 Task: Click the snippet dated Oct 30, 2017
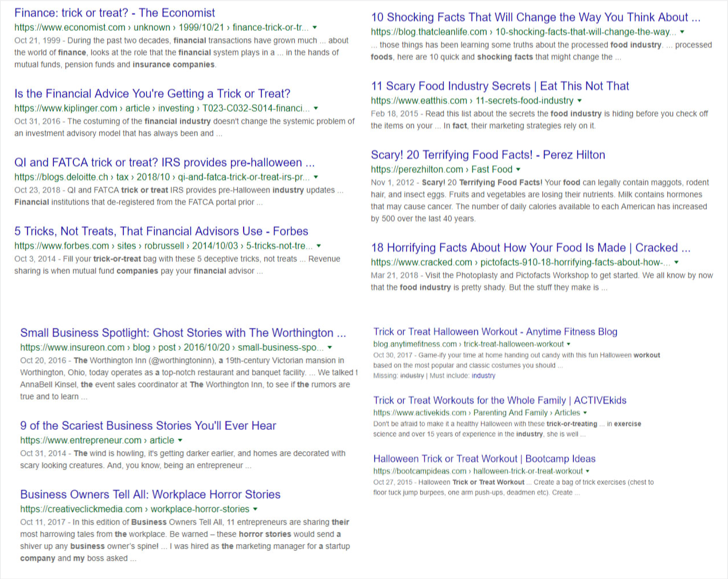(516, 360)
